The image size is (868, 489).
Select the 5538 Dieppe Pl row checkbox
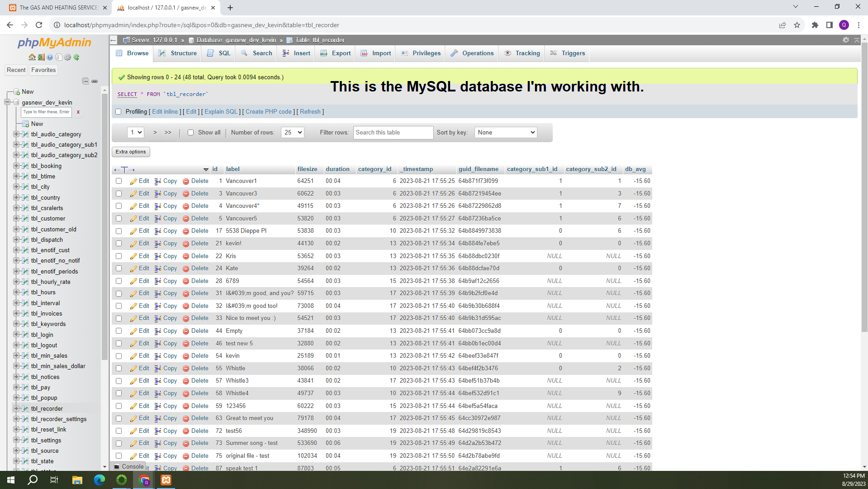pyautogui.click(x=119, y=231)
